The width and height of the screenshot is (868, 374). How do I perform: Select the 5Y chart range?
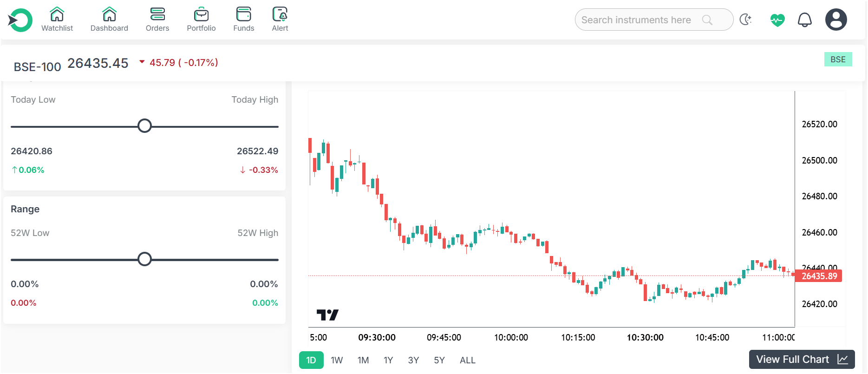439,360
